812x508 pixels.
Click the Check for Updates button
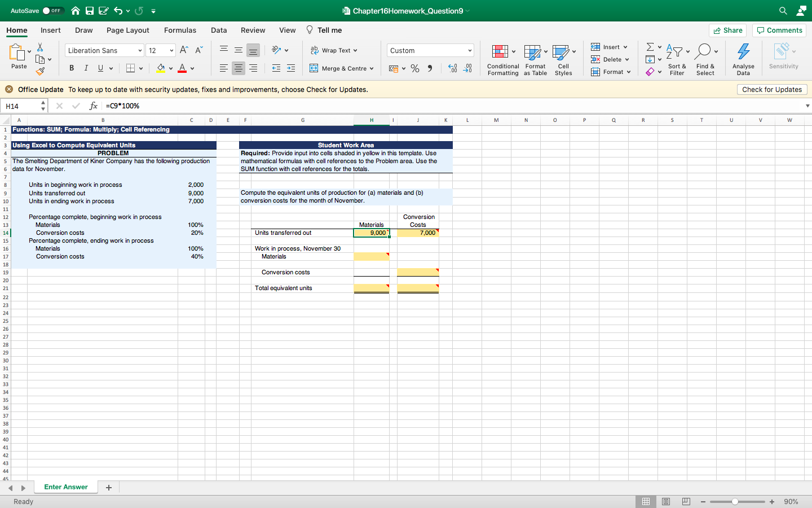pyautogui.click(x=771, y=89)
